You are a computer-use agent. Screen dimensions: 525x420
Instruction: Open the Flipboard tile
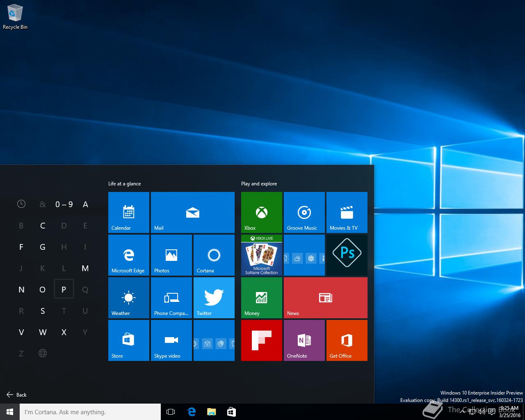click(262, 340)
